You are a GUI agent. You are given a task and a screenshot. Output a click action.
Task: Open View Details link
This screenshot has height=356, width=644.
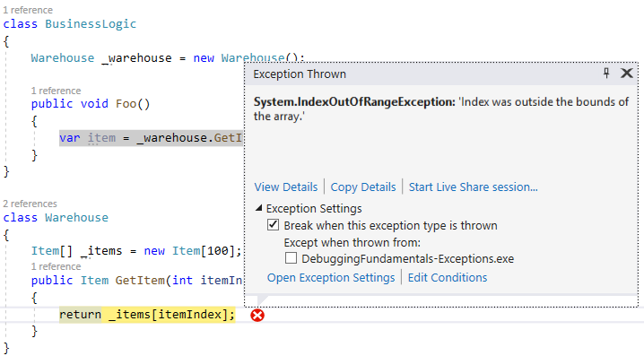pyautogui.click(x=286, y=187)
